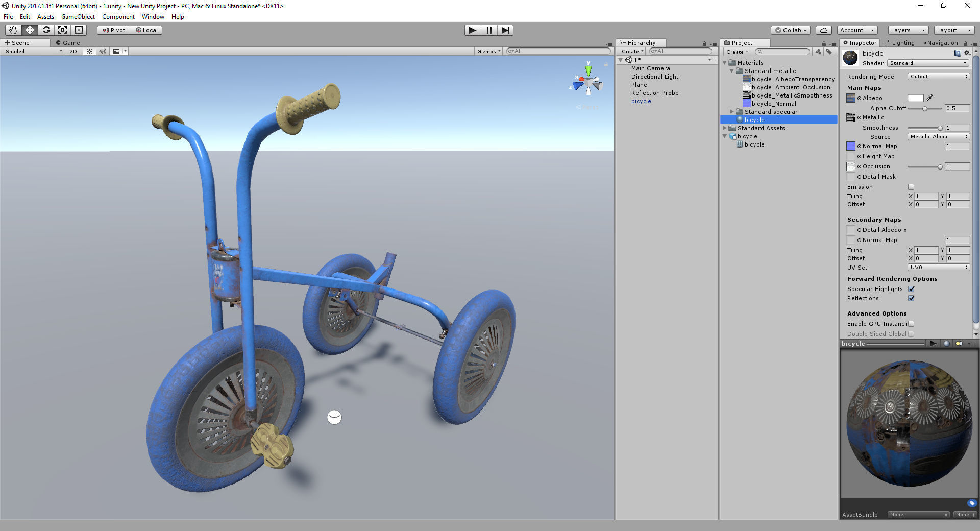Pick an albedo color with the eyedropper

pos(929,98)
